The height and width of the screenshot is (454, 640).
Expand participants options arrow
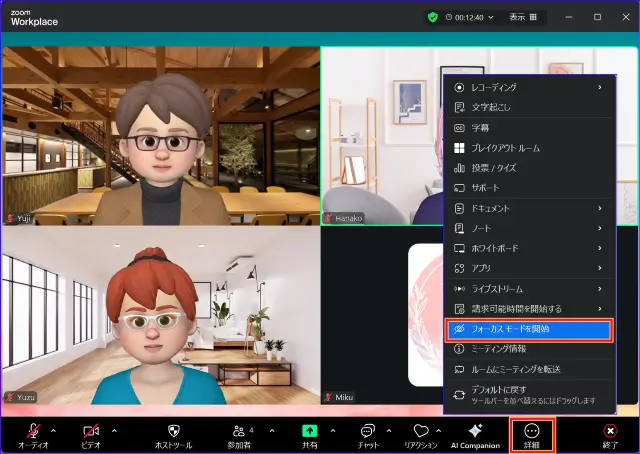pyautogui.click(x=272, y=431)
